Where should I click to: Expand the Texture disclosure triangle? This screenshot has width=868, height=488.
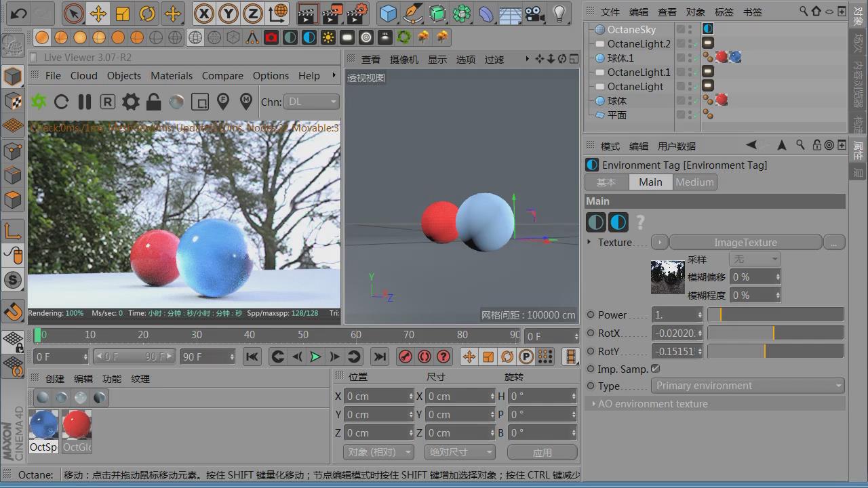click(589, 242)
